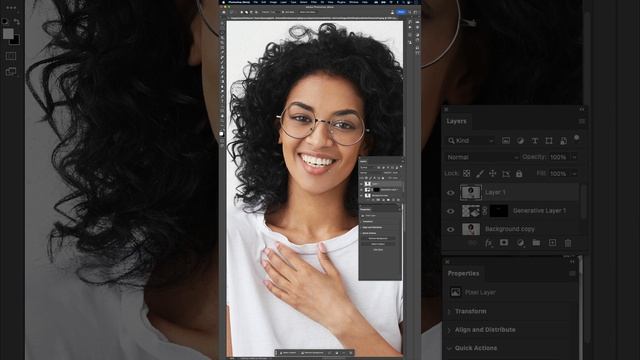Filter for adjustment layers icon beside the Kind dropdown
640x360 pixels.
click(x=520, y=140)
